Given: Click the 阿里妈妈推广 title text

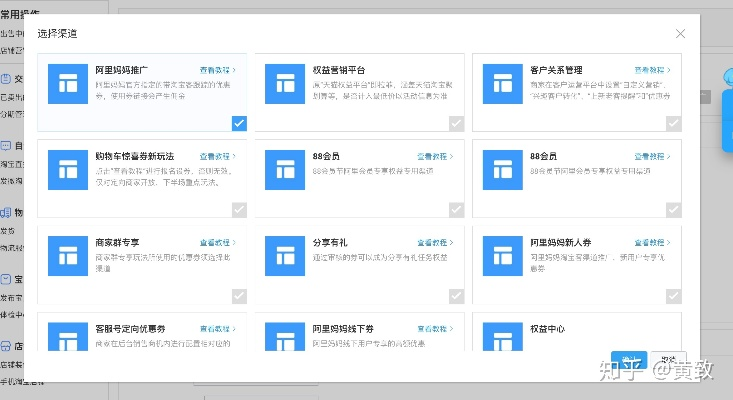Looking at the screenshot, I should (x=122, y=70).
